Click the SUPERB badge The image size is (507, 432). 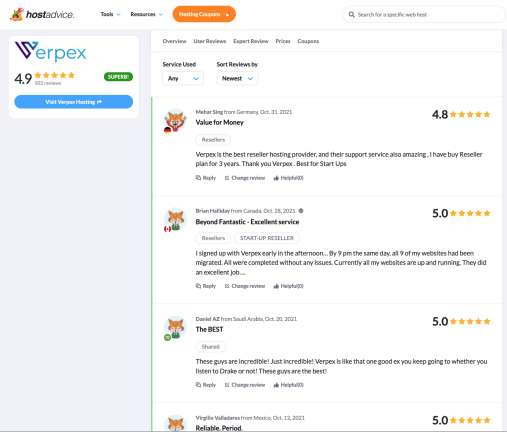(118, 77)
